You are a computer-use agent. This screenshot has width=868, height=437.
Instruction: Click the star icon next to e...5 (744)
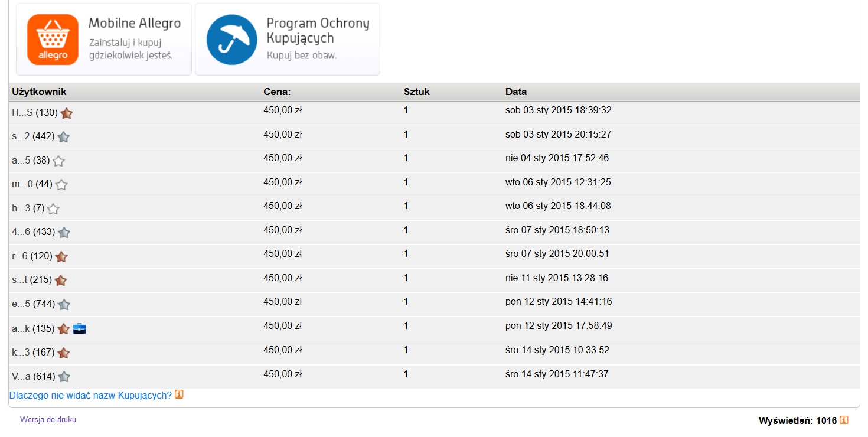(64, 305)
